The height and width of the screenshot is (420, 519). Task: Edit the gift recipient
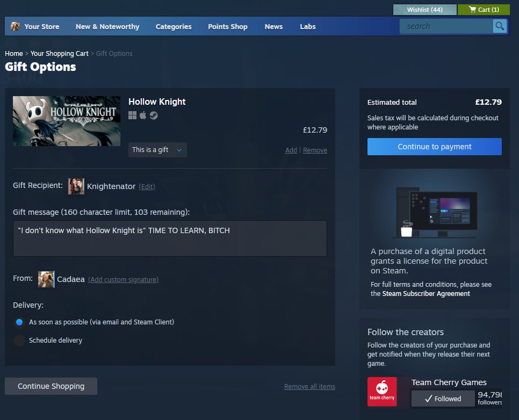147,187
